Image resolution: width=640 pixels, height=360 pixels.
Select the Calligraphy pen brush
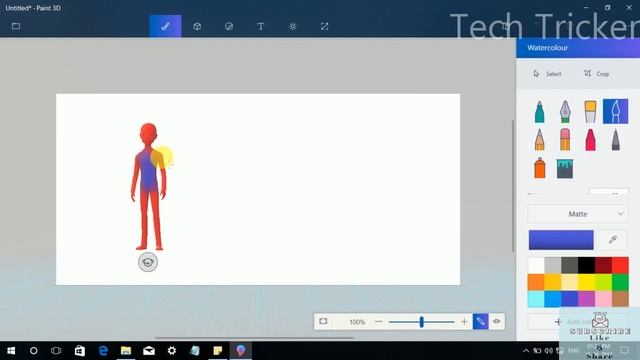point(565,111)
